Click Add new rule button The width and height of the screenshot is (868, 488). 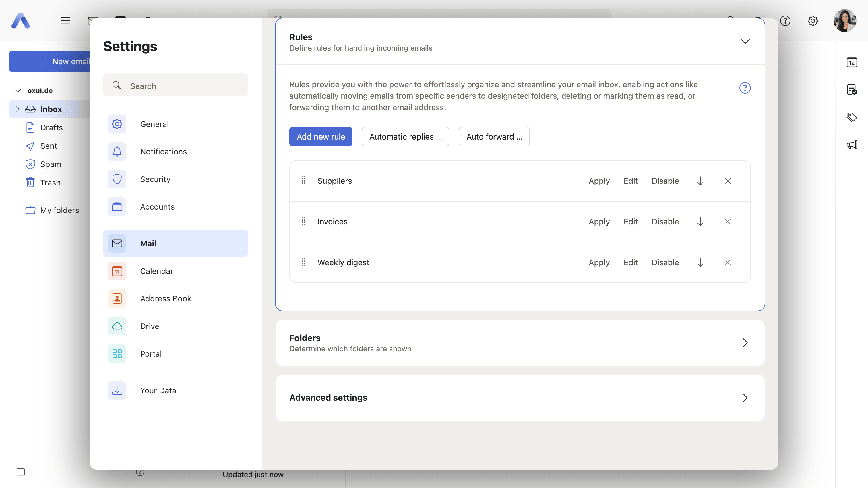(321, 137)
